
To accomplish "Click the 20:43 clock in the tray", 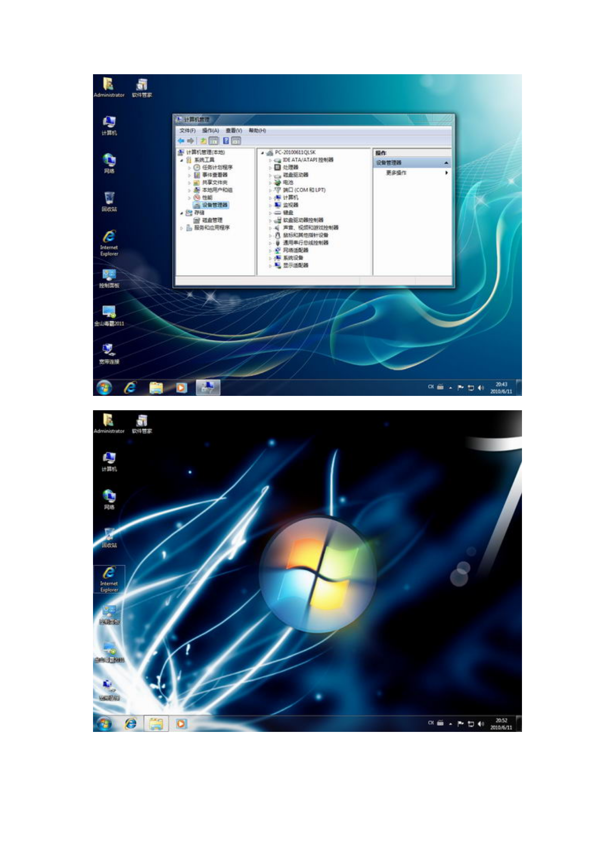I will (x=501, y=388).
